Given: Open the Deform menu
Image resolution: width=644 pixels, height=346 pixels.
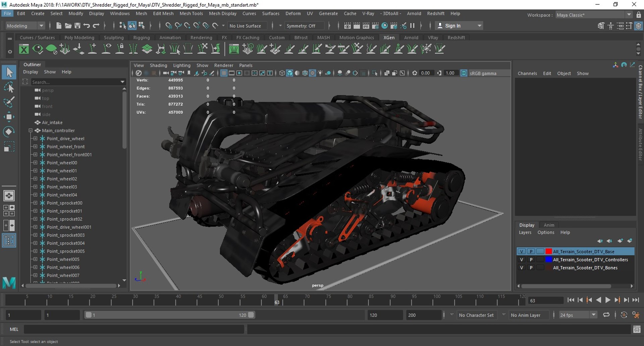Looking at the screenshot, I should [x=293, y=13].
